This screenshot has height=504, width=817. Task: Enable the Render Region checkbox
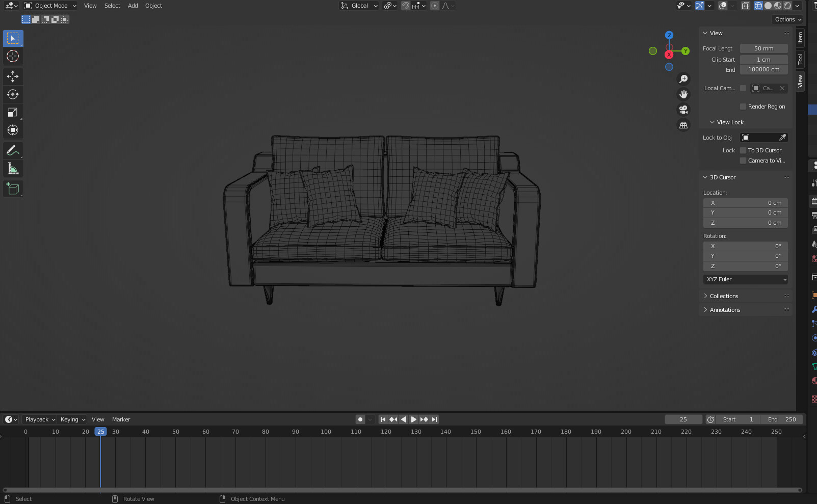[x=743, y=106]
